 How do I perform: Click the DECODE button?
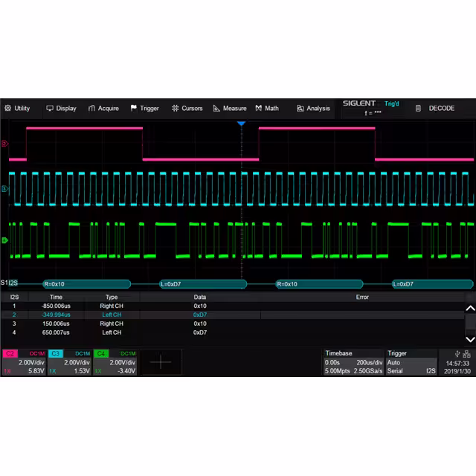tap(435, 109)
